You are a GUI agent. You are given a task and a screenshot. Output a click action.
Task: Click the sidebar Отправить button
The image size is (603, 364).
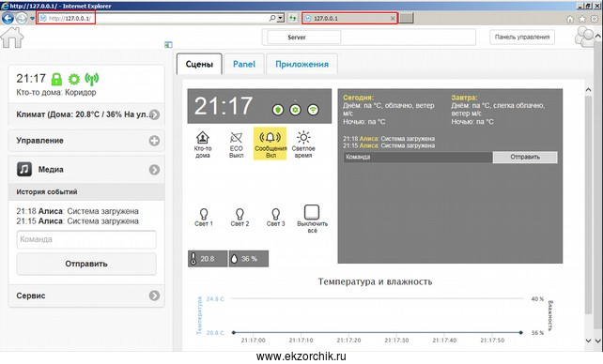[86, 264]
